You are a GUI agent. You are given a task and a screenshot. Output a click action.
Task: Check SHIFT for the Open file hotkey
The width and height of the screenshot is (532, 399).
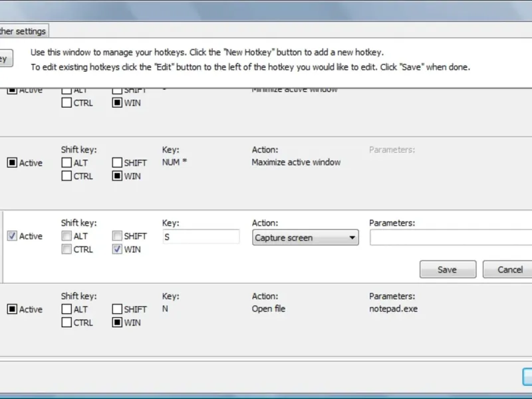[117, 309]
